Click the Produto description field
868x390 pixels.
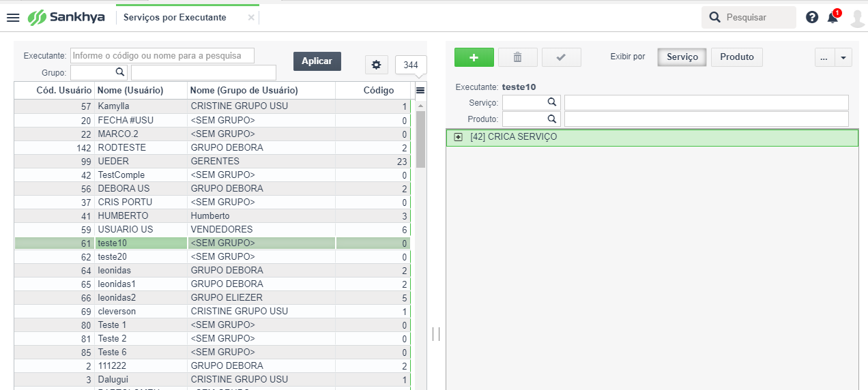click(706, 119)
